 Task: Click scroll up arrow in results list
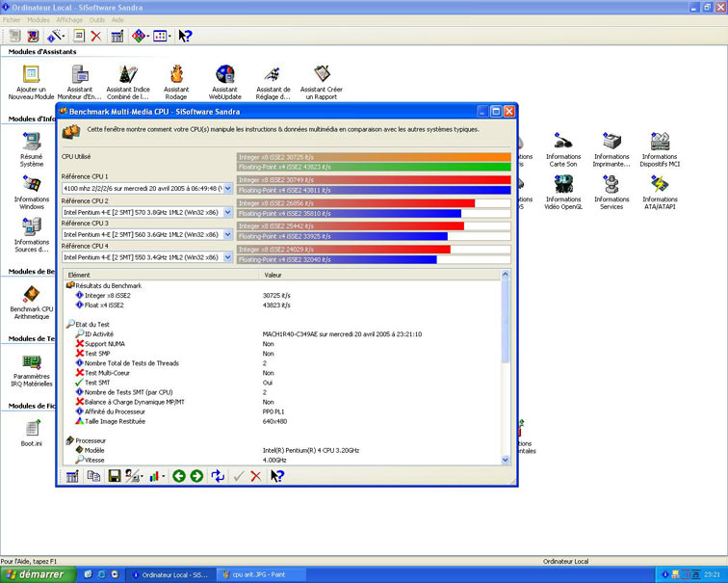click(x=506, y=275)
